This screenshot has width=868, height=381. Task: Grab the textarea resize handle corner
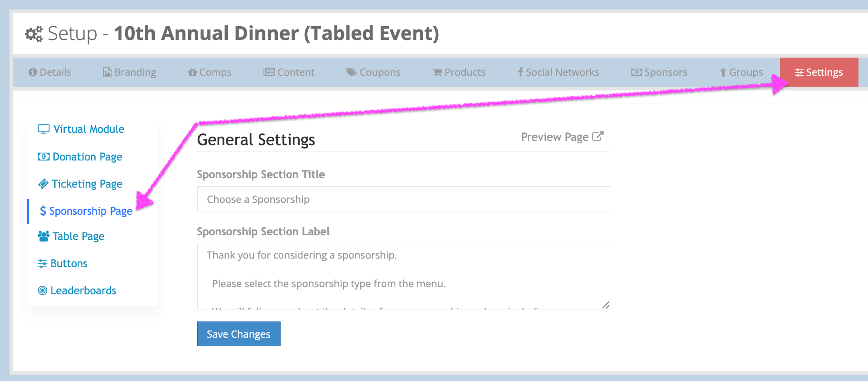(606, 305)
